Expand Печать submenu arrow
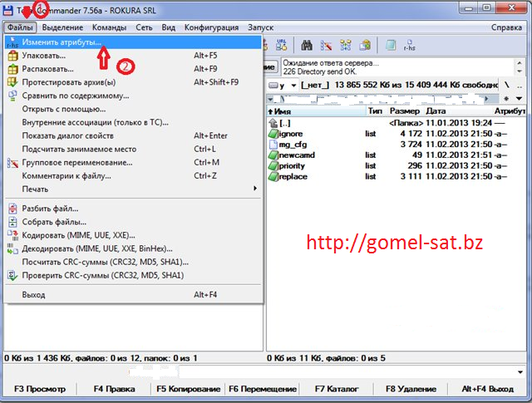Screen dimensions: 532x403 [255, 189]
